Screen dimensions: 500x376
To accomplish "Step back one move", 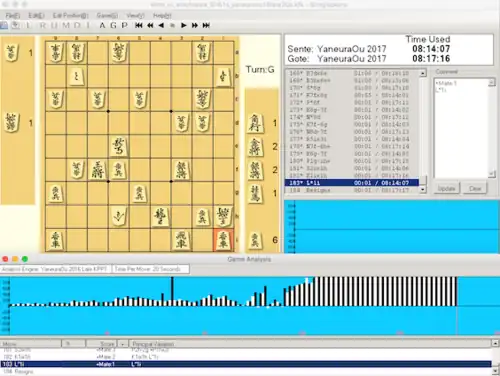I will 161,25.
